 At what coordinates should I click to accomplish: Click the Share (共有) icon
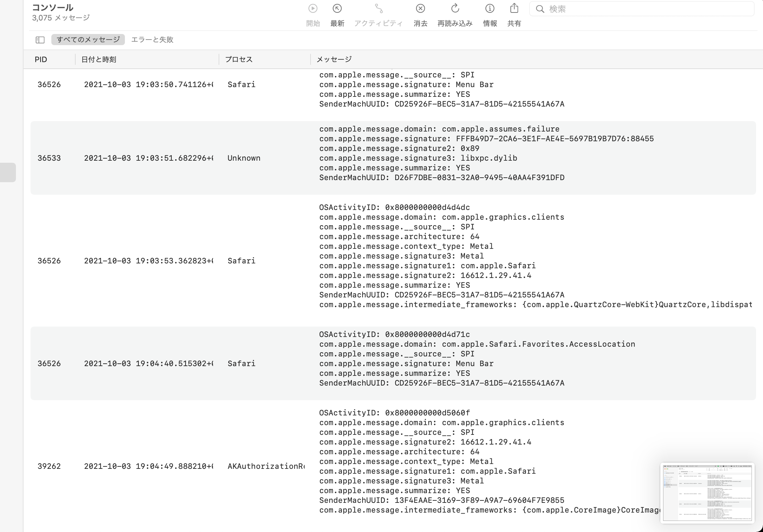(x=514, y=9)
